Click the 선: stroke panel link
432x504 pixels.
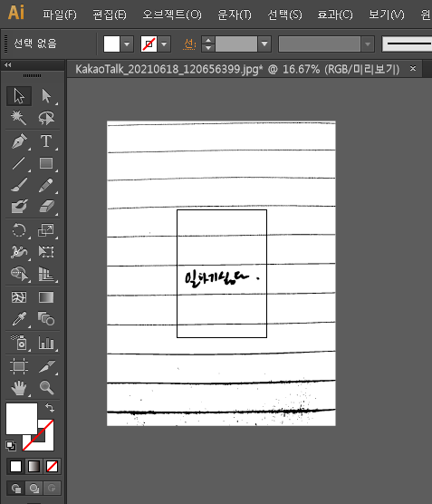pyautogui.click(x=189, y=44)
